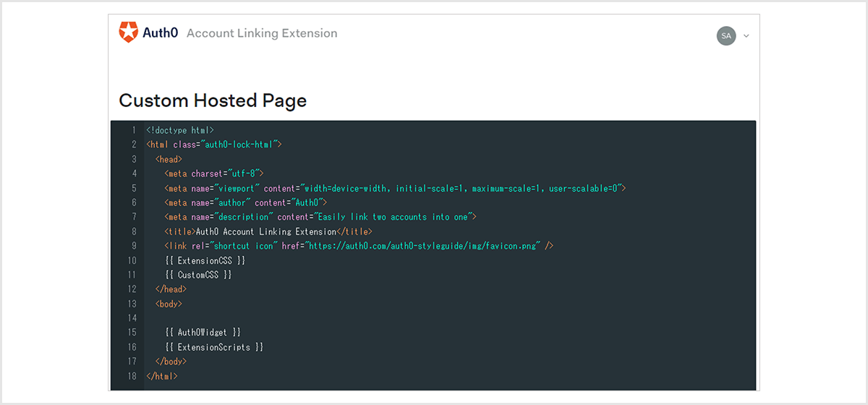868x405 pixels.
Task: Click line number 9 in the editor gutter
Action: pyautogui.click(x=134, y=246)
